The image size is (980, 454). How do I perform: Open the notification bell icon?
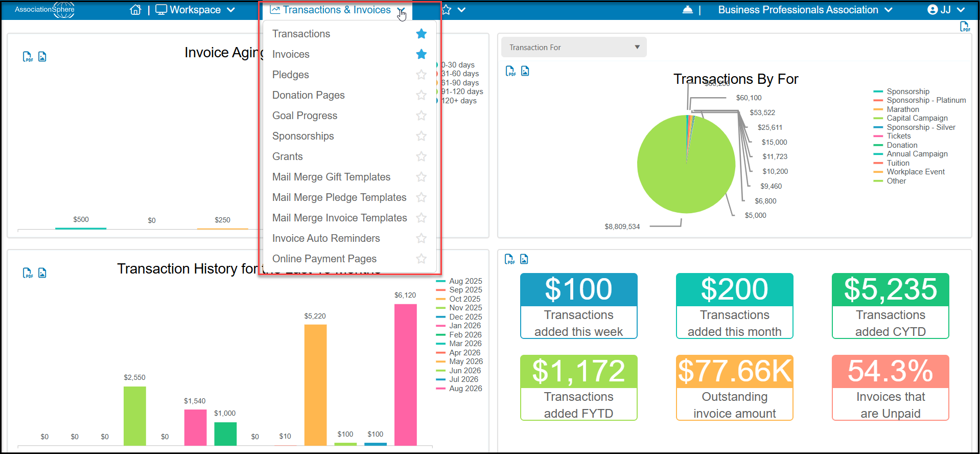point(688,10)
